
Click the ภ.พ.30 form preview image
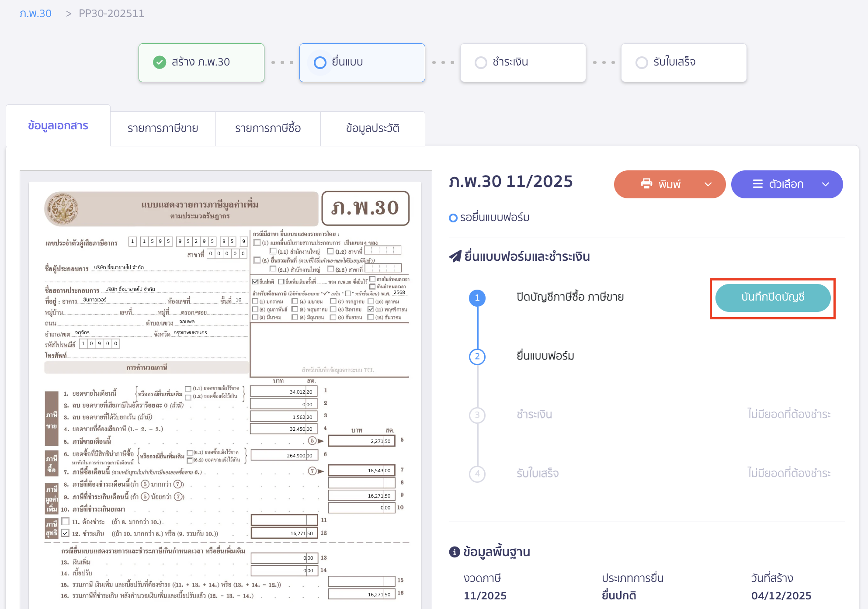pyautogui.click(x=226, y=389)
